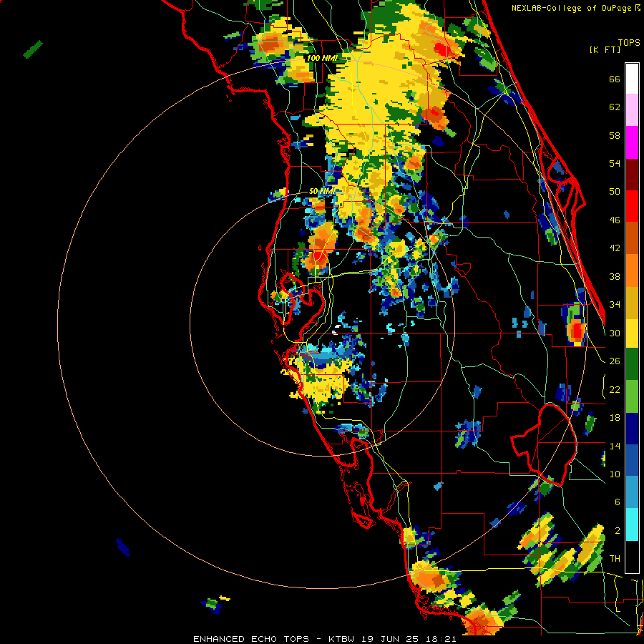Screen dimensions: 644x644
Task: Select the dark orange legend swatch near 42
Action: pos(632,238)
